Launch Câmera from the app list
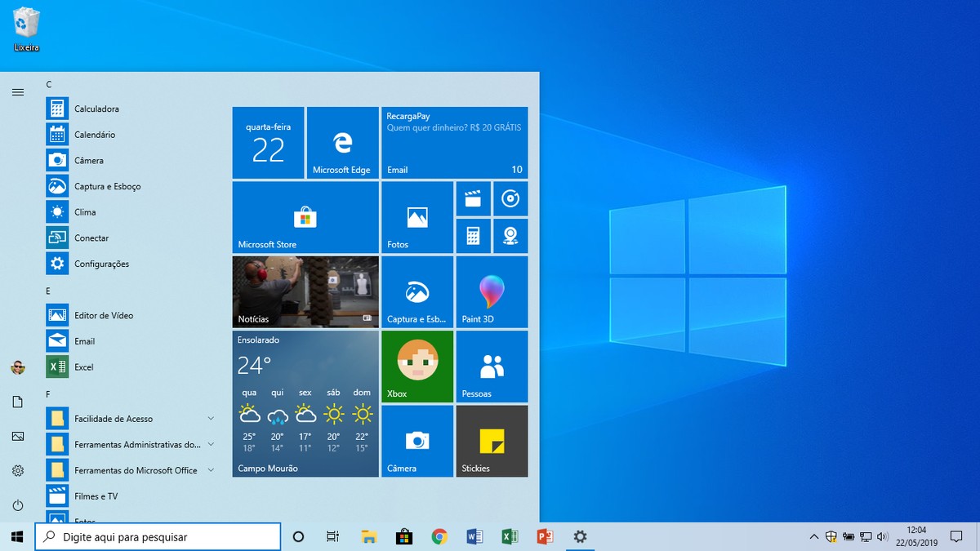 click(x=131, y=161)
